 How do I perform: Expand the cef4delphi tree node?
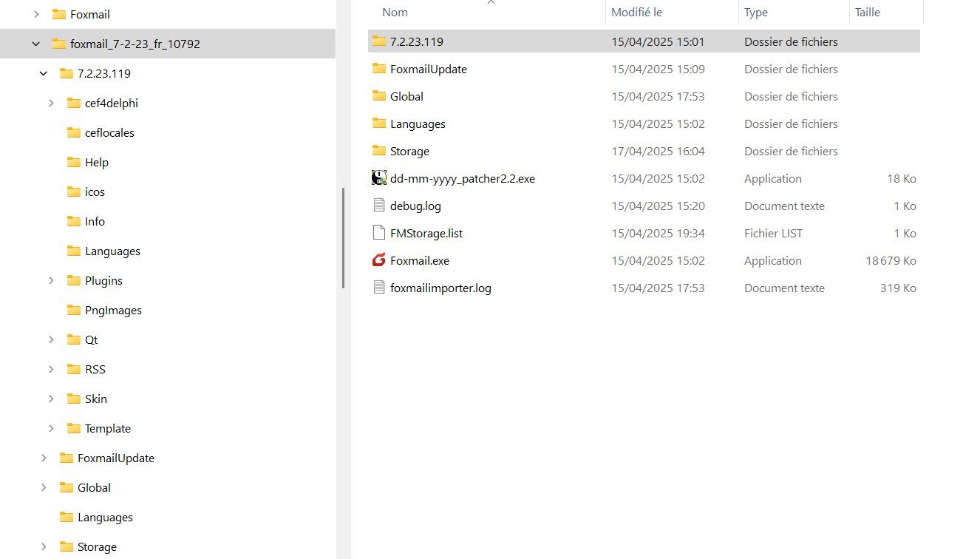point(51,103)
